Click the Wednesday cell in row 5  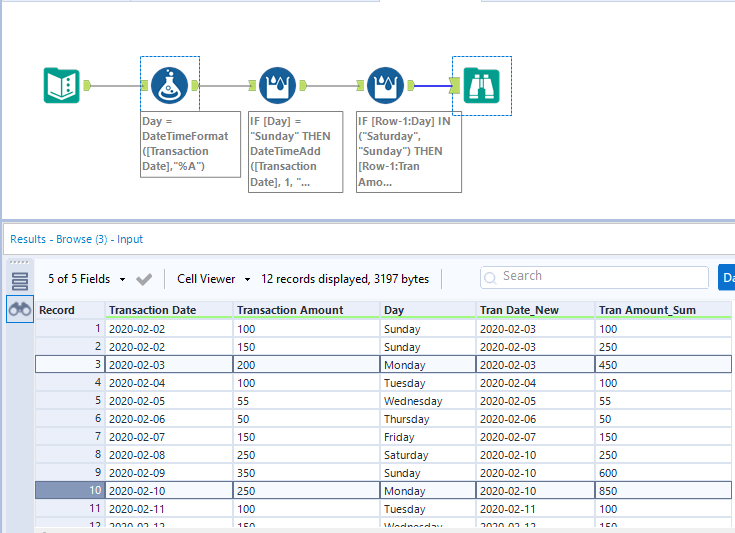tap(428, 401)
